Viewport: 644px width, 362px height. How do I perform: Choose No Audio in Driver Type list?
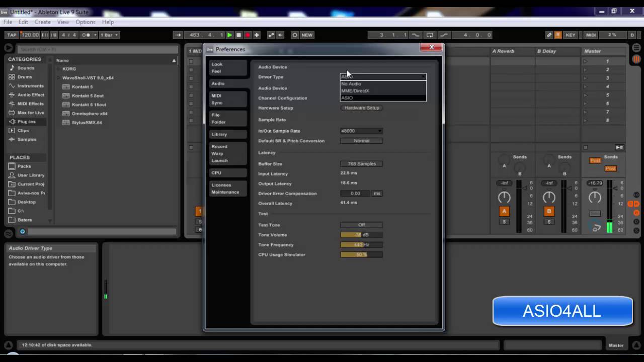coord(383,84)
